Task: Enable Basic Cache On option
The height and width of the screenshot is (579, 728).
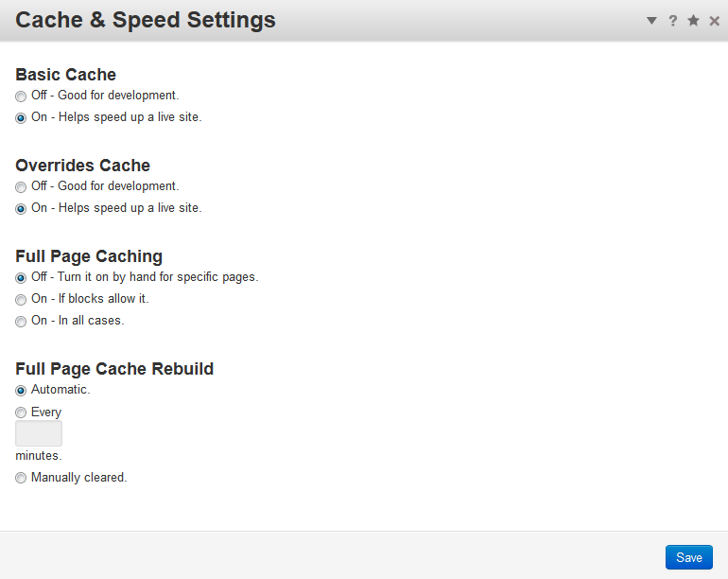Action: tap(21, 118)
